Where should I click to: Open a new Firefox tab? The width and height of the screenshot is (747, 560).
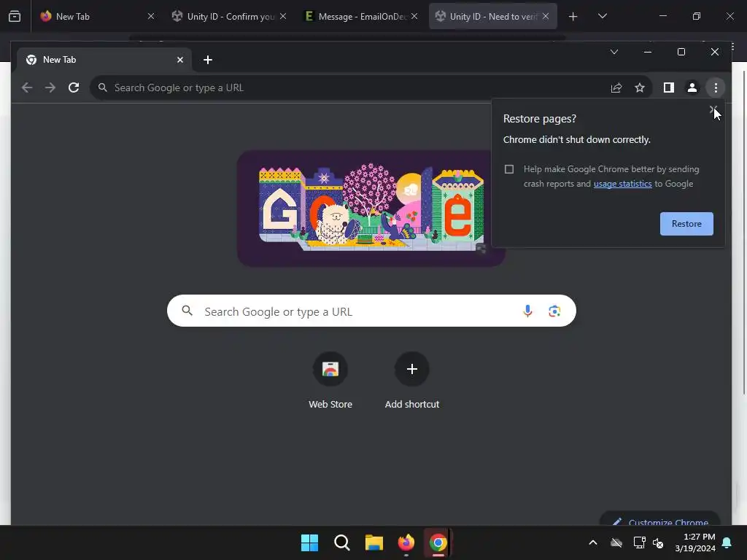point(573,17)
